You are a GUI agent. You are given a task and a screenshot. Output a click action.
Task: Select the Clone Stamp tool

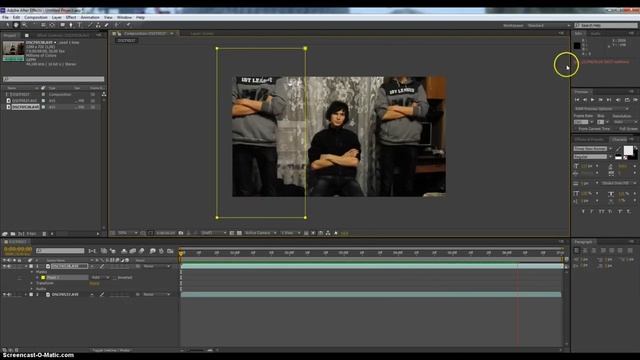(x=98, y=25)
